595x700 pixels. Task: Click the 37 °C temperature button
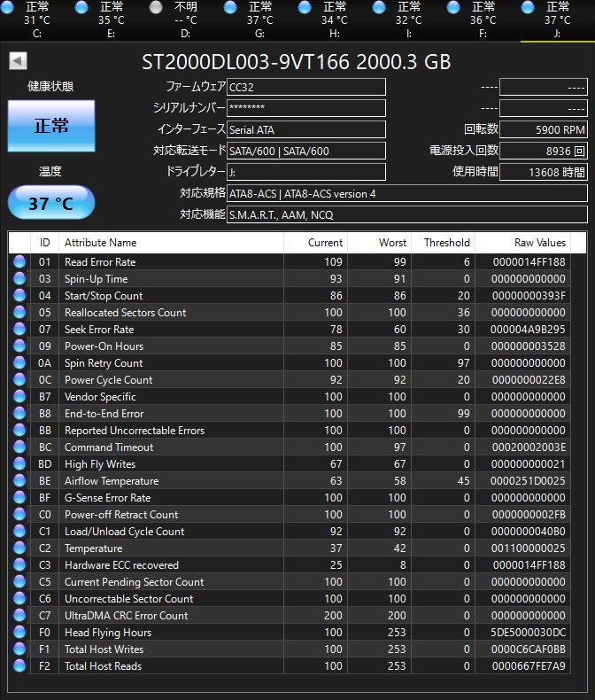(51, 203)
